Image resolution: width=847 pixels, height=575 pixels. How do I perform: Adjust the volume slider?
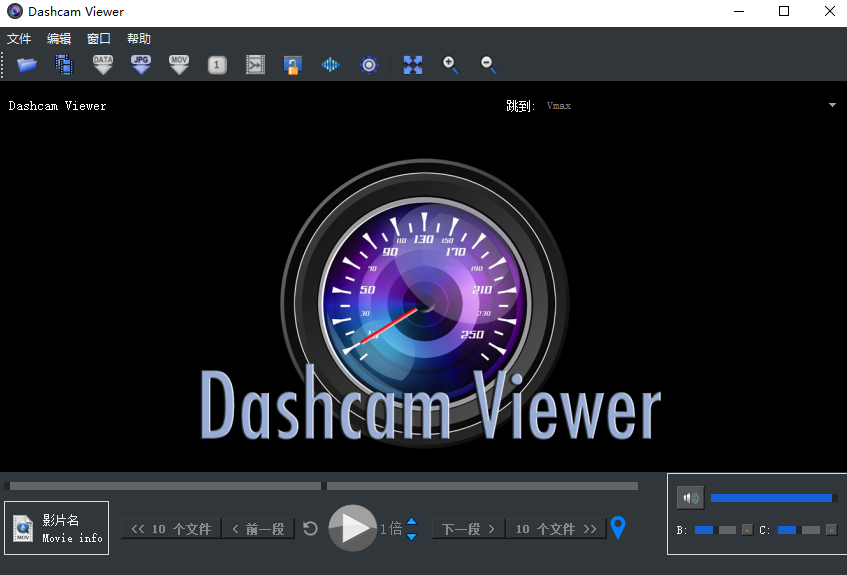774,498
